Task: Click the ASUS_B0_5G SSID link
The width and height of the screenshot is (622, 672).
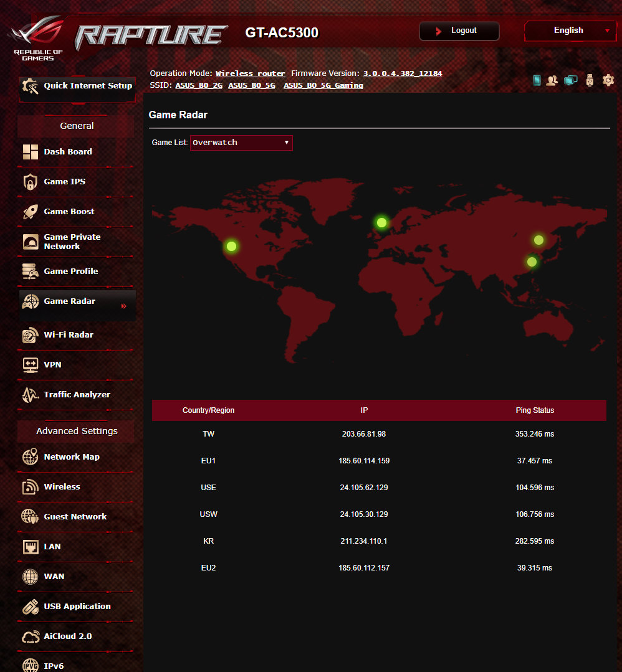Action: (x=252, y=85)
